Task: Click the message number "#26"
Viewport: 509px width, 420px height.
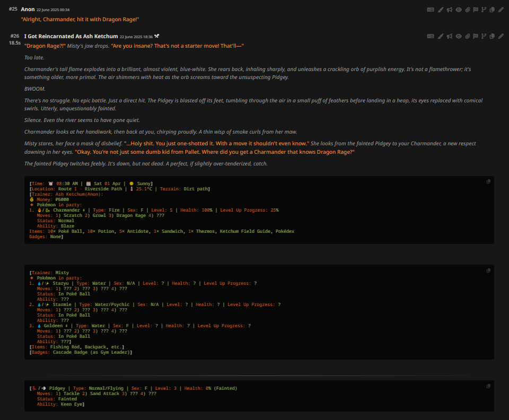Action: 15,36
